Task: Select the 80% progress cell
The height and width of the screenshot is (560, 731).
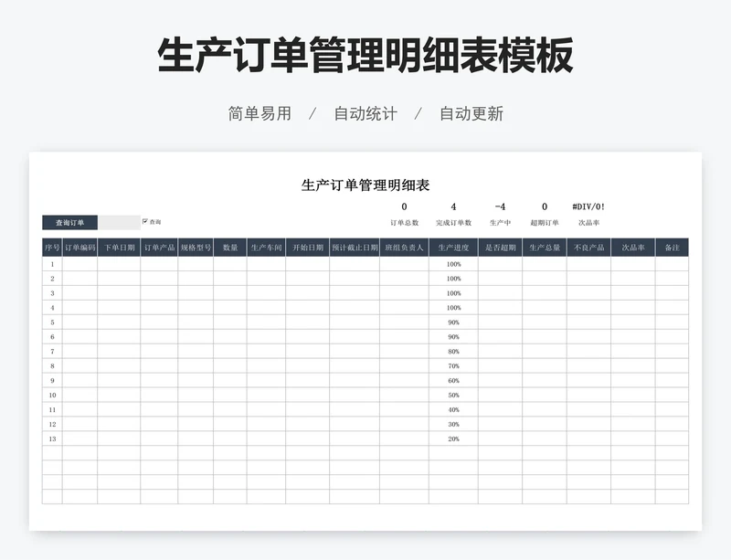Action: (453, 351)
